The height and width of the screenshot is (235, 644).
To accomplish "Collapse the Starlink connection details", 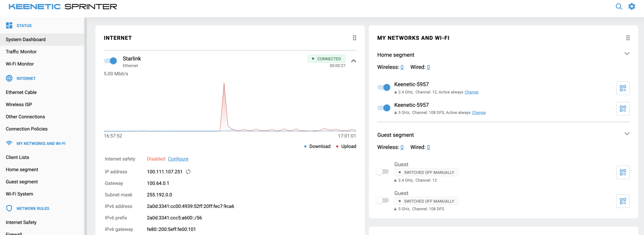I will click(353, 61).
